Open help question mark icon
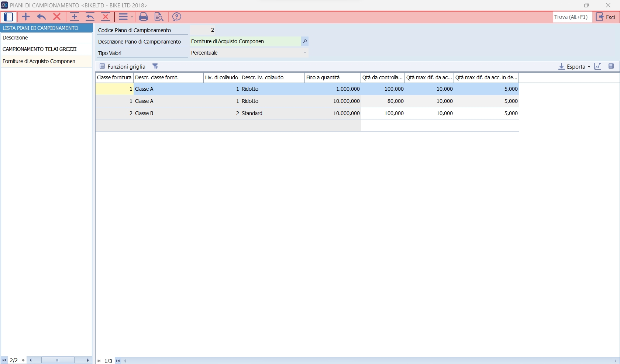Image resolution: width=620 pixels, height=364 pixels. 177,17
